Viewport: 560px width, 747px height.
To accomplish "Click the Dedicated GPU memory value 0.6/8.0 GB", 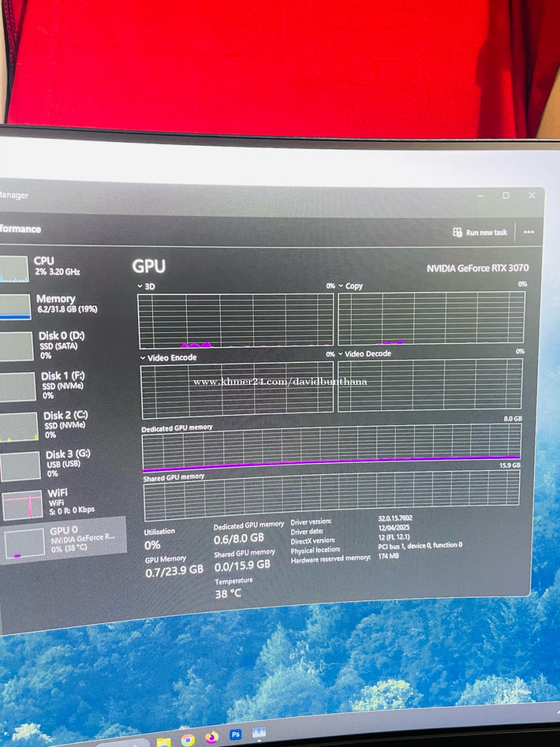I will [239, 539].
